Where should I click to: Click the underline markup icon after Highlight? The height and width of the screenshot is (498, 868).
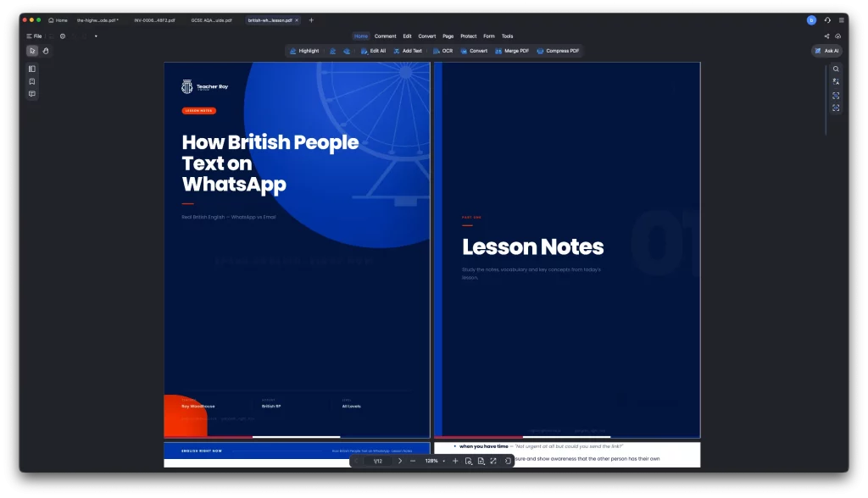(332, 51)
